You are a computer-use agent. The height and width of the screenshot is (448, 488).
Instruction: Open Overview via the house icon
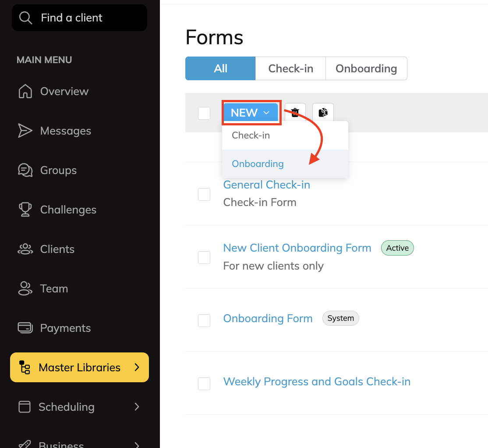(x=25, y=92)
